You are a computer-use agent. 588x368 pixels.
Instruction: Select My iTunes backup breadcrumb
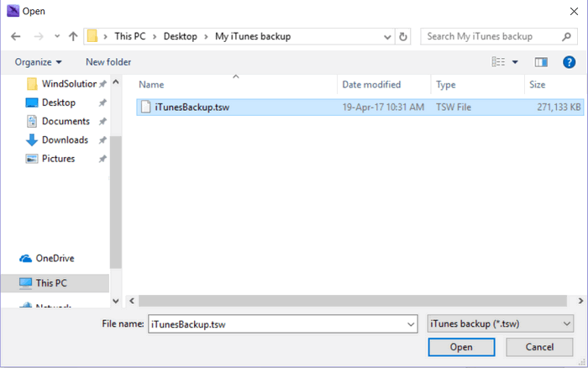253,36
